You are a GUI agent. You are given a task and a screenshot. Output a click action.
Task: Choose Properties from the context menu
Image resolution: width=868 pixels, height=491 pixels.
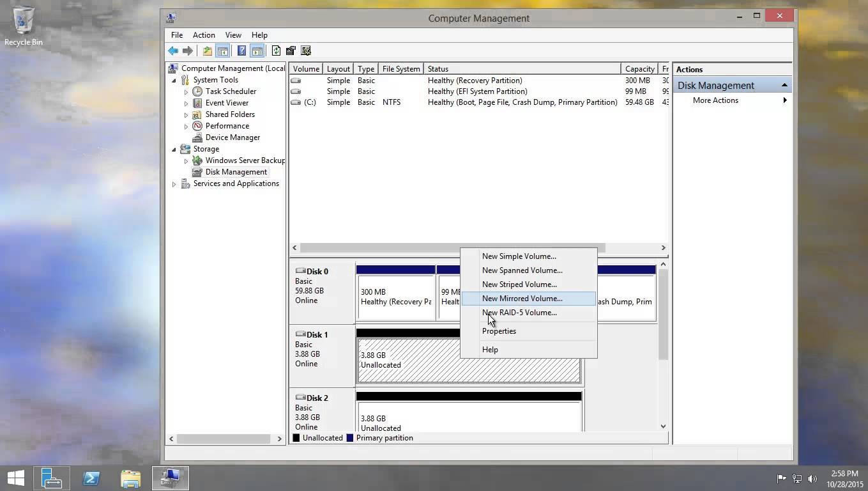pos(528,331)
